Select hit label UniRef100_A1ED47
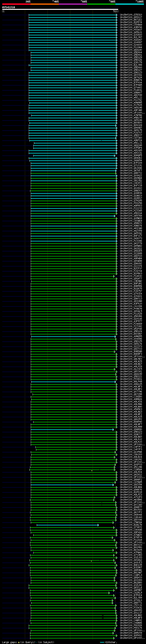This screenshot has width=146, height=644. coord(131,40)
